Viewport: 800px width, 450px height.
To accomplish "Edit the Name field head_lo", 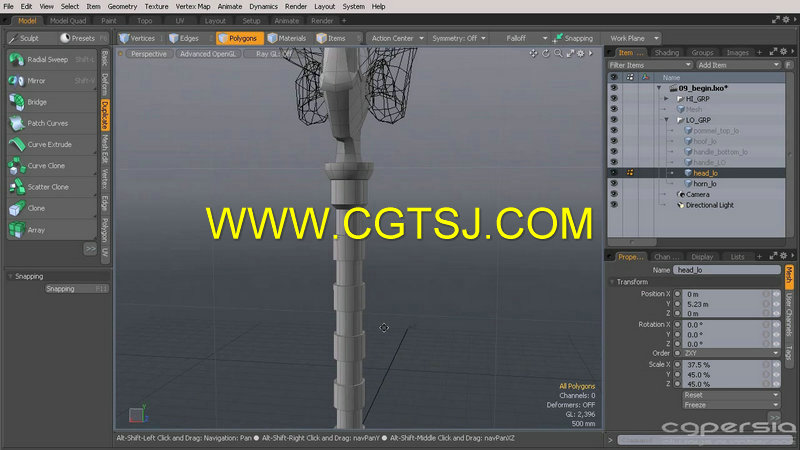I will 727,270.
